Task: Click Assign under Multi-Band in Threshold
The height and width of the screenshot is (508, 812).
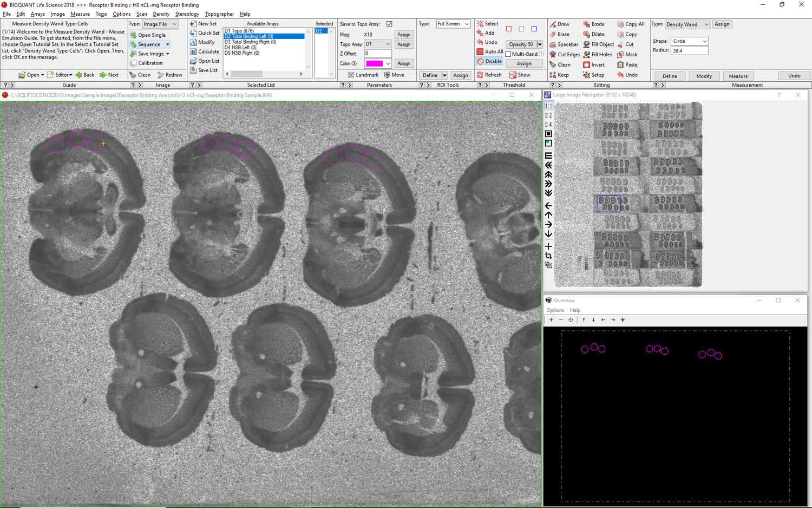Action: coord(523,64)
